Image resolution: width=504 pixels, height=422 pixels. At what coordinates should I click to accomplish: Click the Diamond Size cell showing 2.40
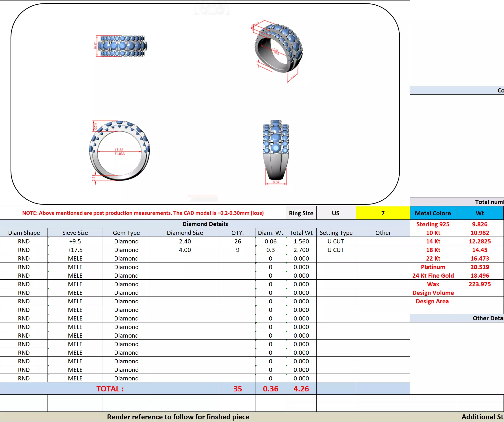(185, 241)
